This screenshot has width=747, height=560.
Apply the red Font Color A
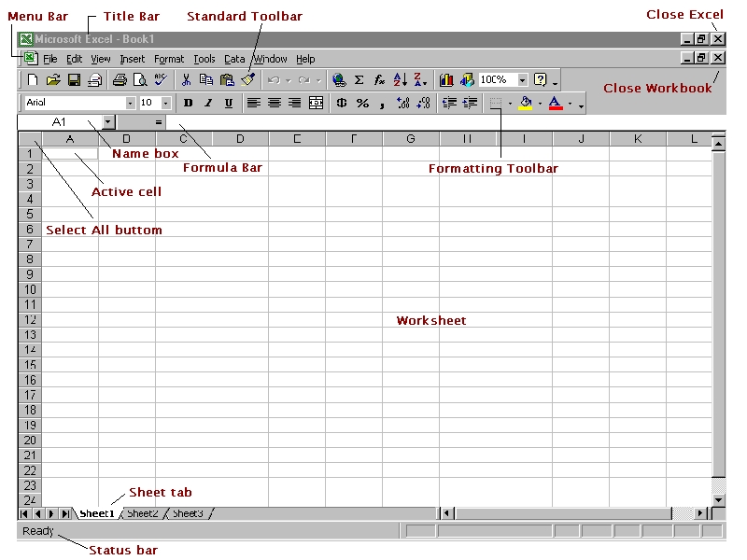tap(556, 103)
